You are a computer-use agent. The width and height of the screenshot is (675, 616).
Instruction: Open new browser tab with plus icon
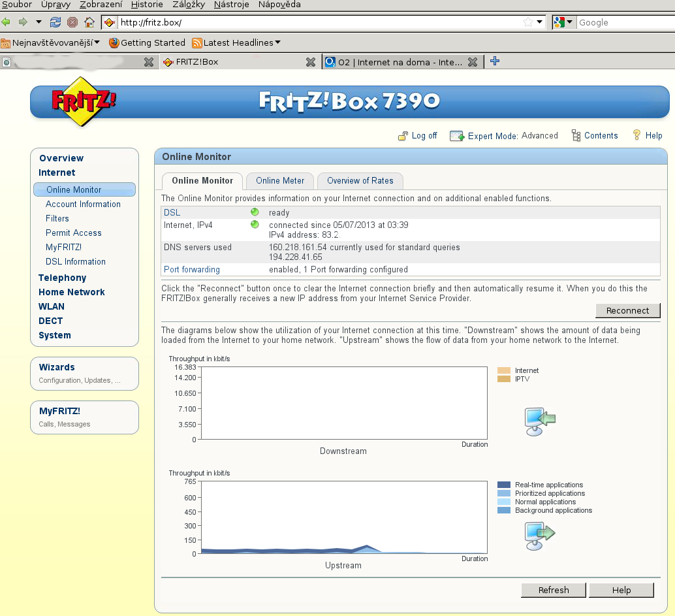coord(495,61)
